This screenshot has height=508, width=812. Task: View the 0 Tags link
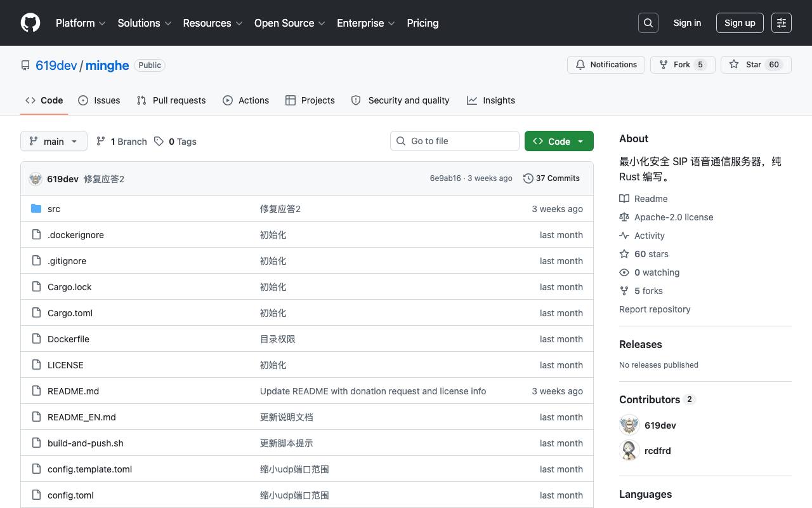[x=175, y=142]
